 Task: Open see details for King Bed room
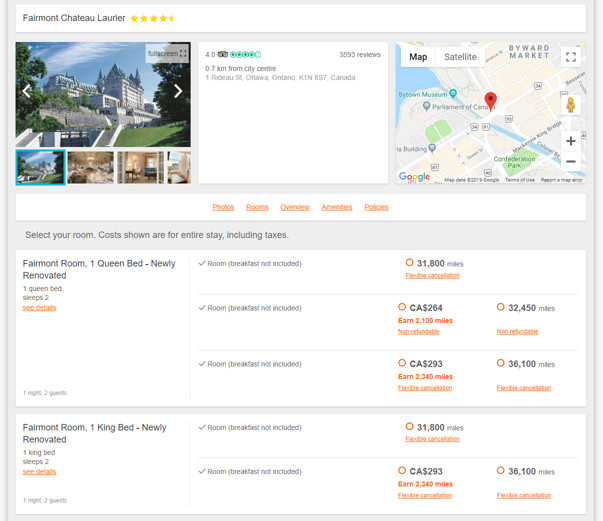click(x=39, y=472)
